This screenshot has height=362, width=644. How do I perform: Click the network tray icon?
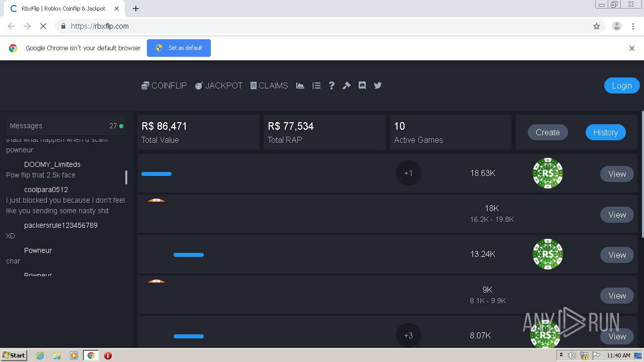584,355
